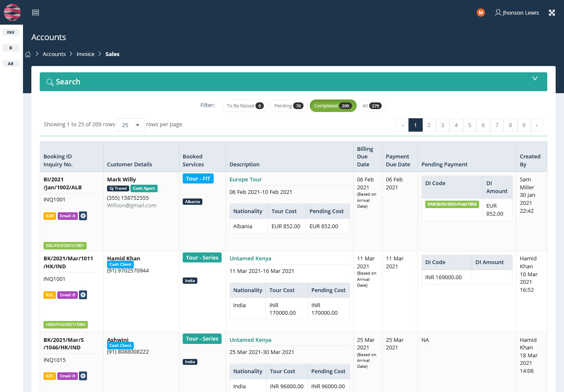Image resolution: width=564 pixels, height=392 pixels.
Task: Navigate to Invoice breadcrumb link
Action: click(85, 54)
